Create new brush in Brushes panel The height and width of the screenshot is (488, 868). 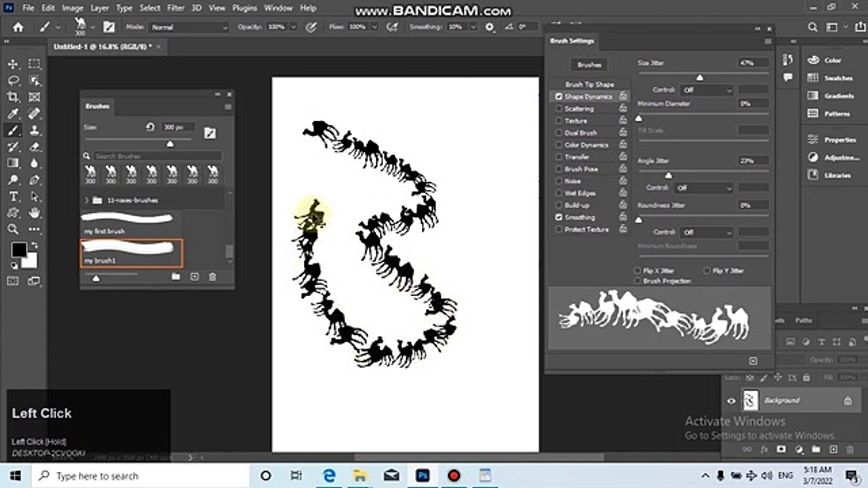point(195,277)
